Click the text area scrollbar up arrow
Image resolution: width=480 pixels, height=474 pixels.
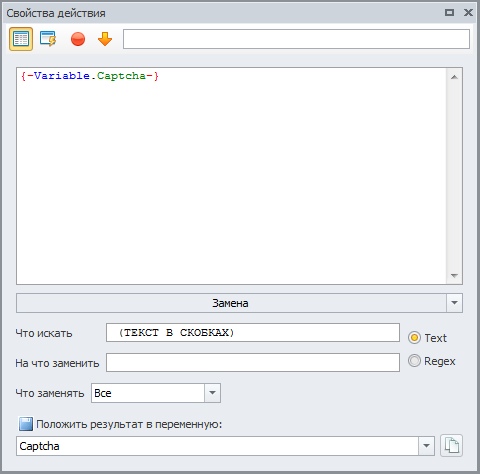point(454,77)
